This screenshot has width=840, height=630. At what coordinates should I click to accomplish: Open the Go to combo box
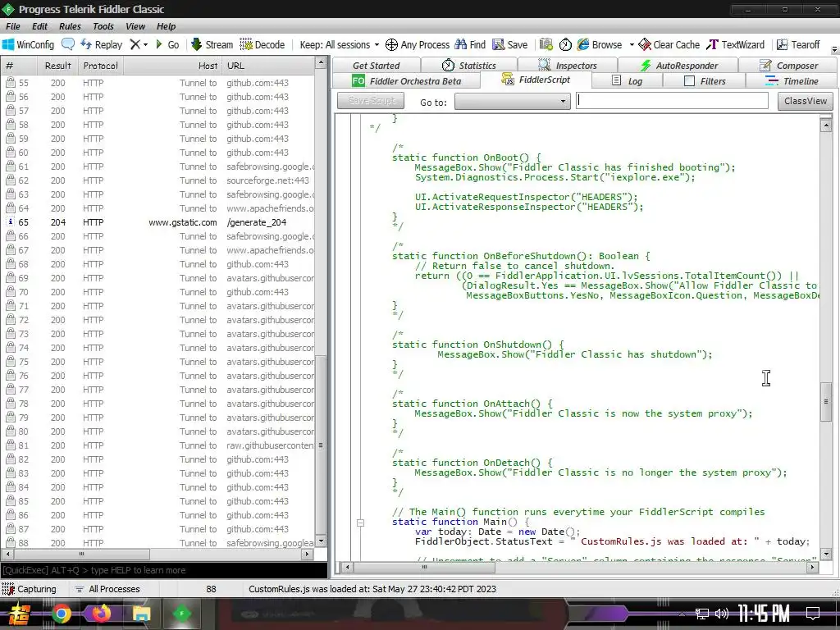click(x=512, y=101)
